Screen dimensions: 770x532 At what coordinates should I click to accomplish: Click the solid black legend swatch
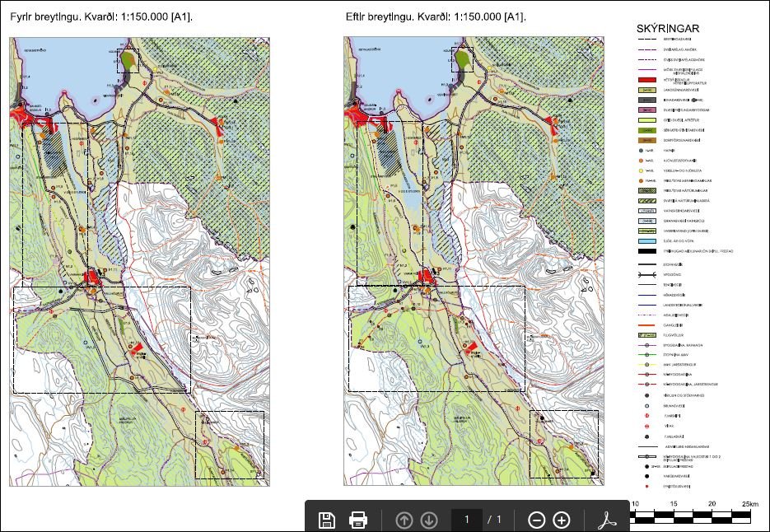tap(647, 250)
